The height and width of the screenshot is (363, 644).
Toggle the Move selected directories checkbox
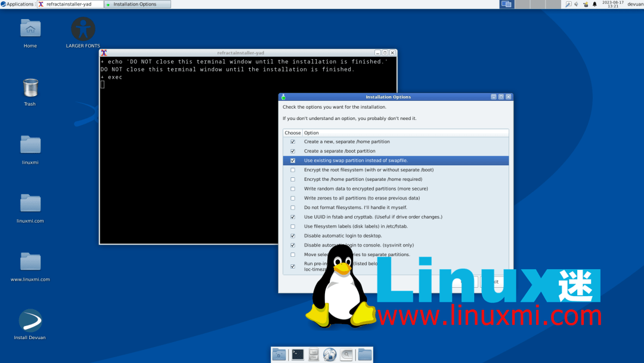[293, 255]
